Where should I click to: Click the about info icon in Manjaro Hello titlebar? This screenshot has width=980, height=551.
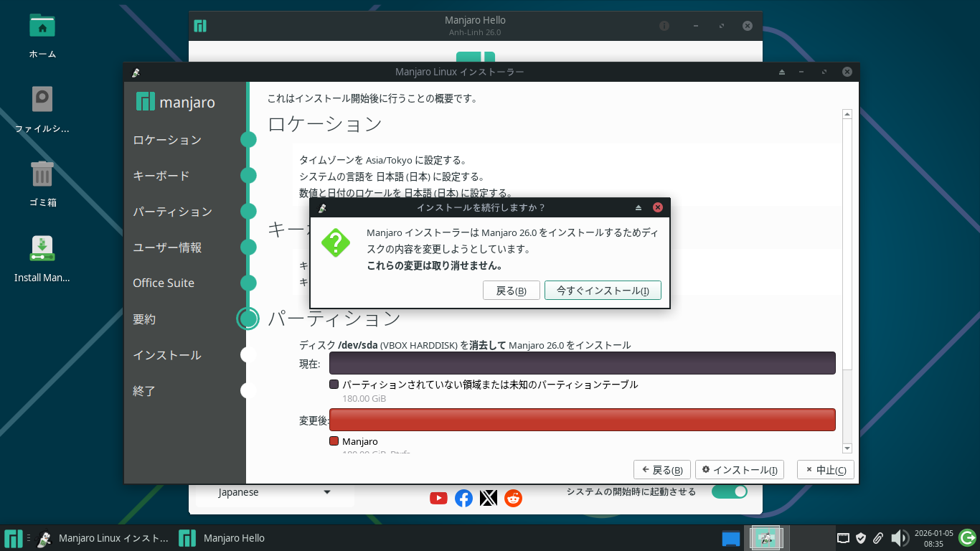(x=664, y=26)
